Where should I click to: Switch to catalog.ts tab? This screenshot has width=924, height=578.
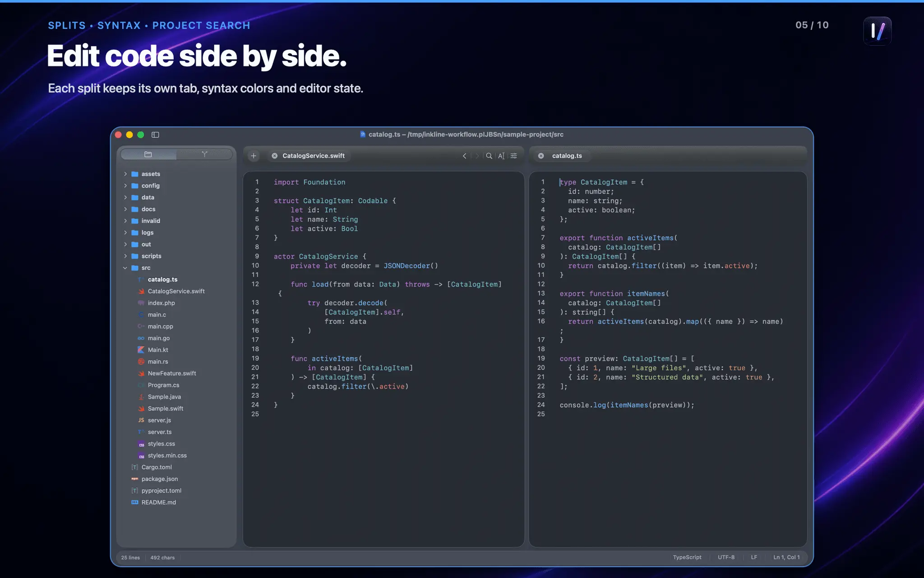(x=567, y=156)
